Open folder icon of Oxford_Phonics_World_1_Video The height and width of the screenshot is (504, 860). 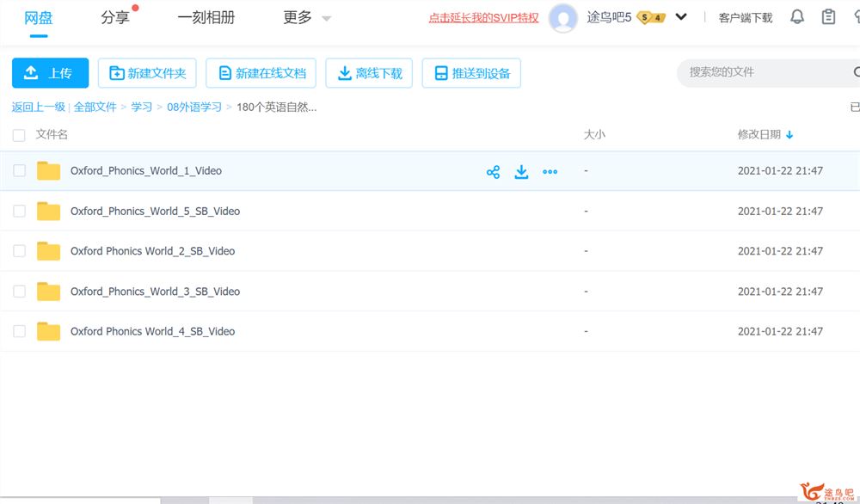(48, 171)
